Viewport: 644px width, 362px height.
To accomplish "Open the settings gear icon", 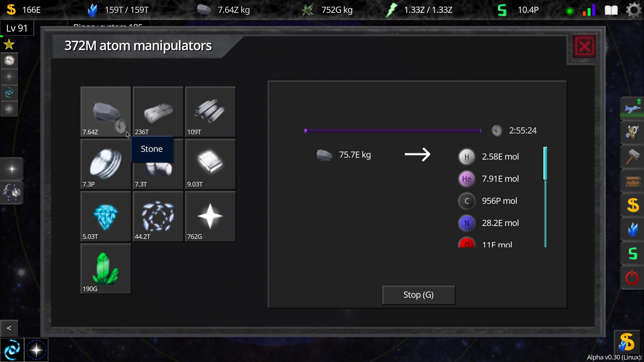I will pos(634,10).
